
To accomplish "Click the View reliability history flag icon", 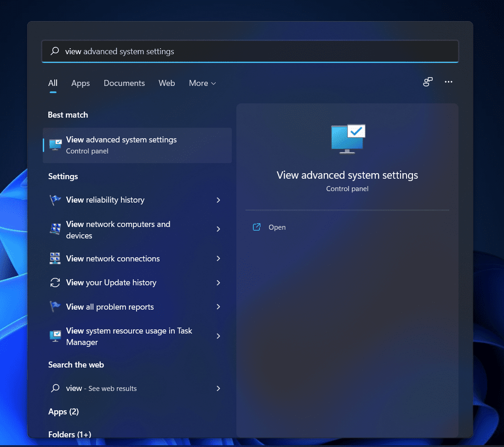I will (55, 200).
